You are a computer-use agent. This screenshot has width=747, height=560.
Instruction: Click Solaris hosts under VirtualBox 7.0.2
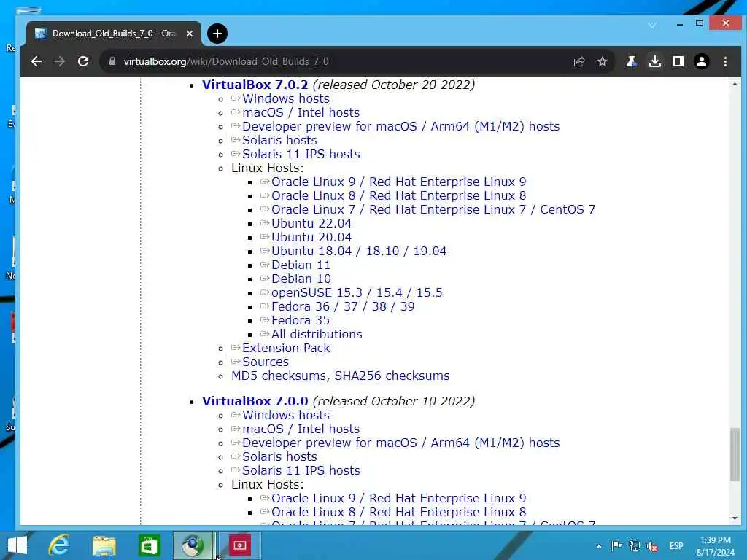coord(279,140)
